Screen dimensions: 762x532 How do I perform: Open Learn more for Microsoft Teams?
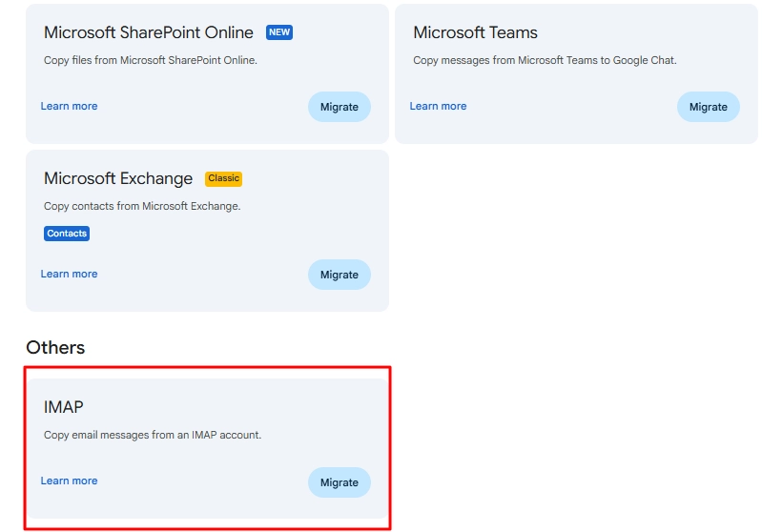click(438, 106)
